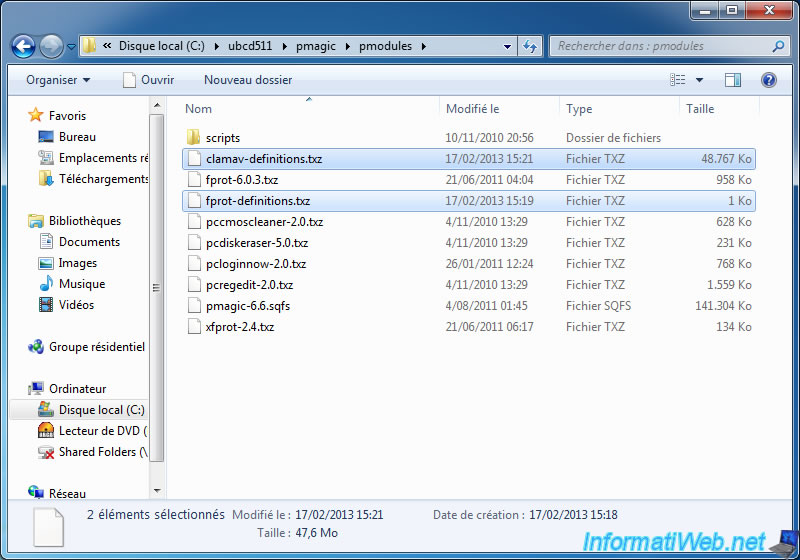Click the pmagic-6.6.sqfs file name
This screenshot has height=560, width=800.
click(x=248, y=306)
